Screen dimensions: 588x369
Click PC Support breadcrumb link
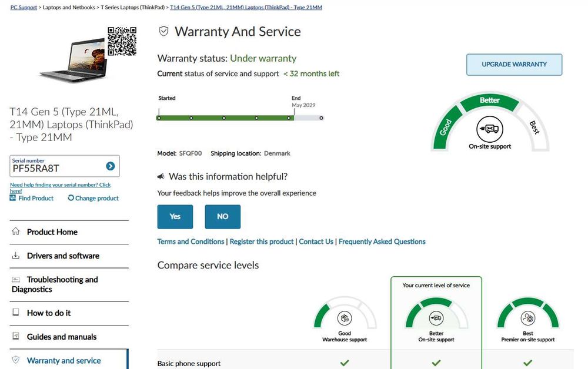[24, 7]
